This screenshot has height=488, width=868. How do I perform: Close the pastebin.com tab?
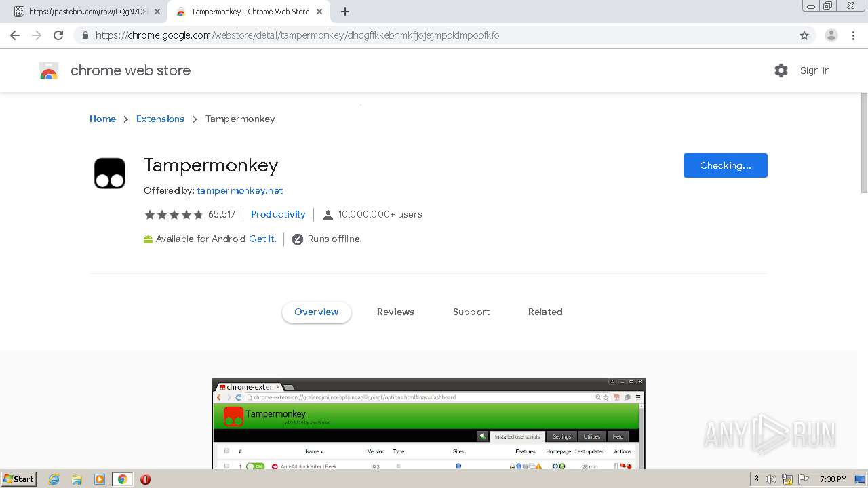coord(157,12)
